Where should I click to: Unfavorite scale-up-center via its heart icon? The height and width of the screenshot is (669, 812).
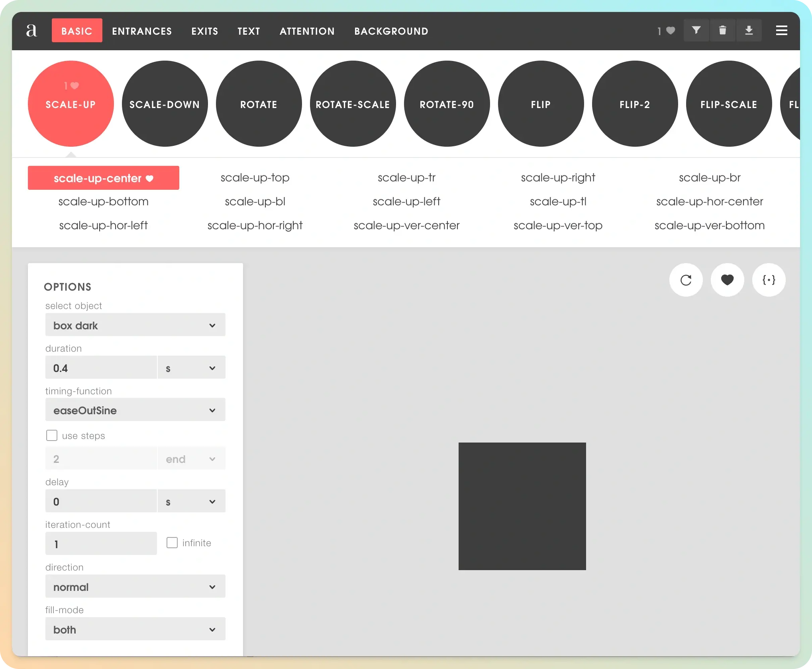click(150, 179)
